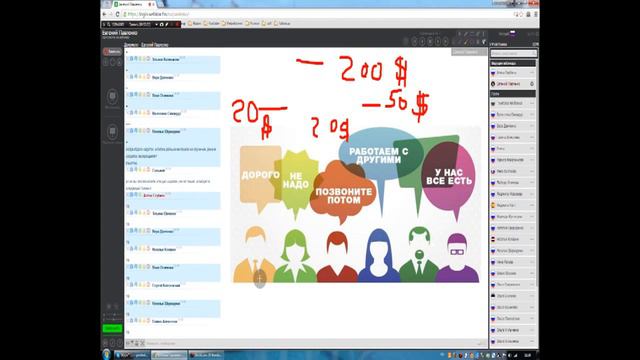This screenshot has height=360, width=640.
Task: Toggle the webcam icon in left sidebar
Action: point(112,97)
